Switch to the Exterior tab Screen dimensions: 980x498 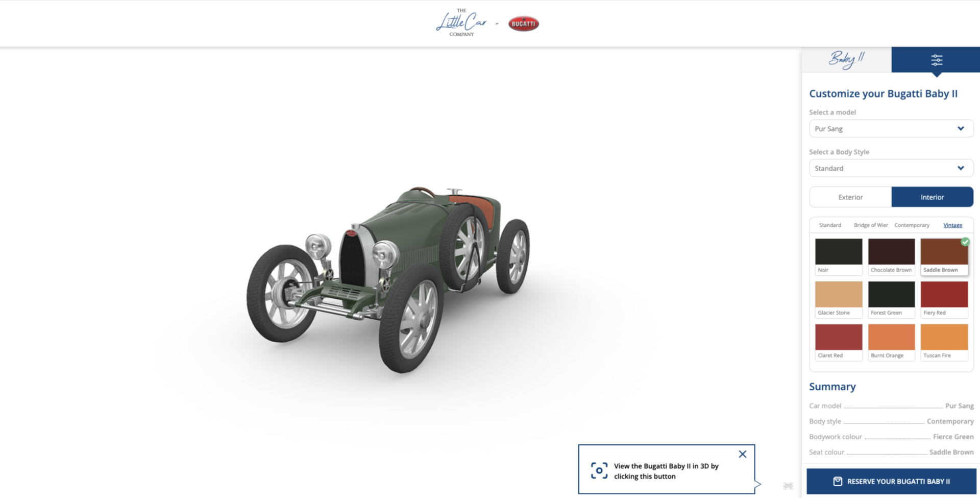point(850,197)
